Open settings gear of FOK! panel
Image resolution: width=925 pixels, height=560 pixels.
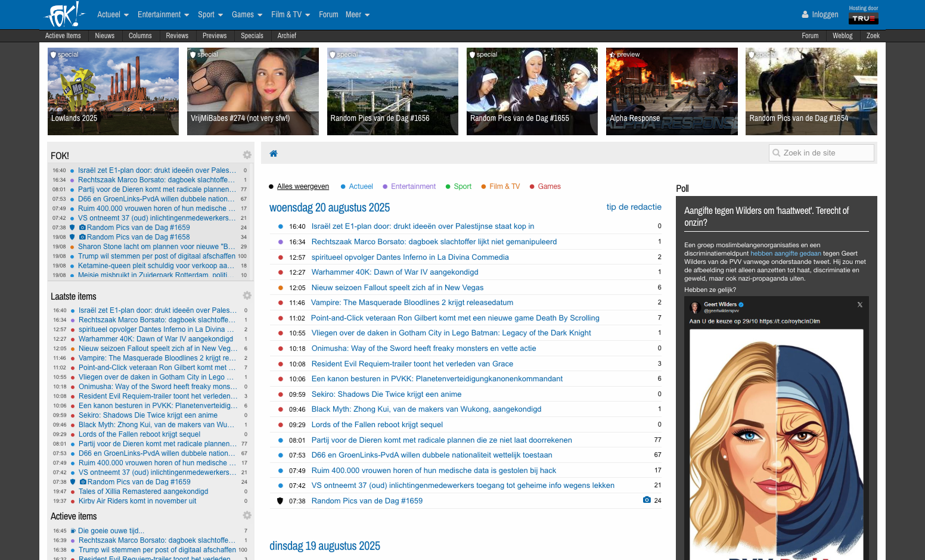247,155
